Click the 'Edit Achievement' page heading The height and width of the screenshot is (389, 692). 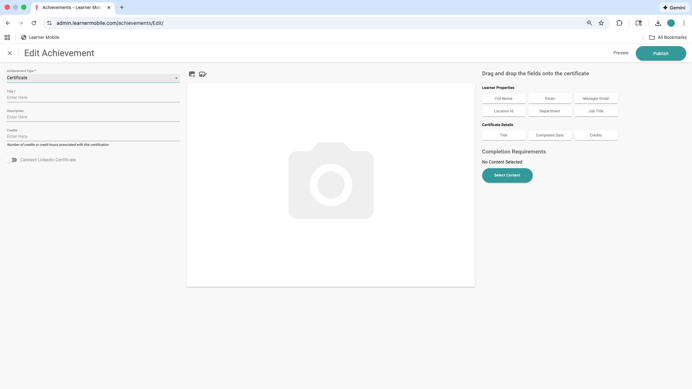coord(59,53)
